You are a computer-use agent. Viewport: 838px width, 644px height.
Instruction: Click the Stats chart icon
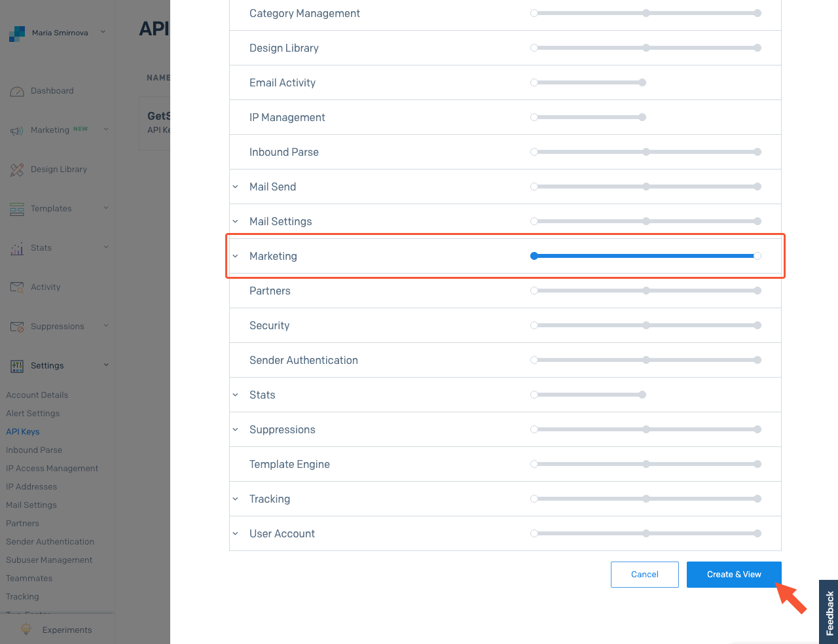17,249
